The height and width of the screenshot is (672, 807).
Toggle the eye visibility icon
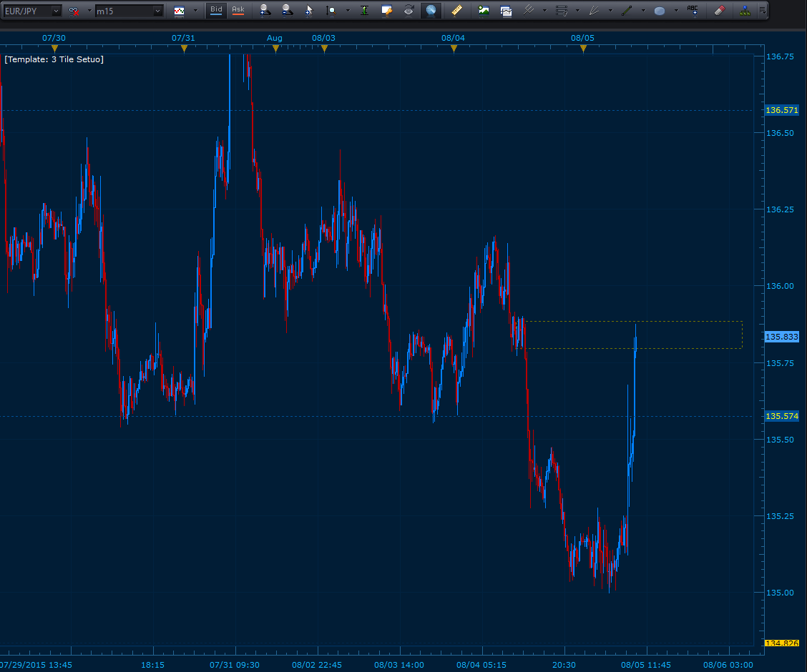pos(409,11)
